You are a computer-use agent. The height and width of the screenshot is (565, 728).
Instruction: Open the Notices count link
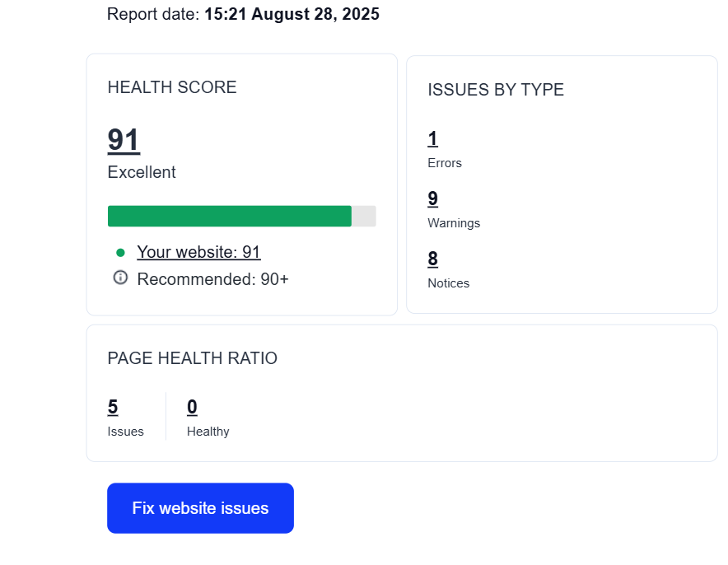432,259
